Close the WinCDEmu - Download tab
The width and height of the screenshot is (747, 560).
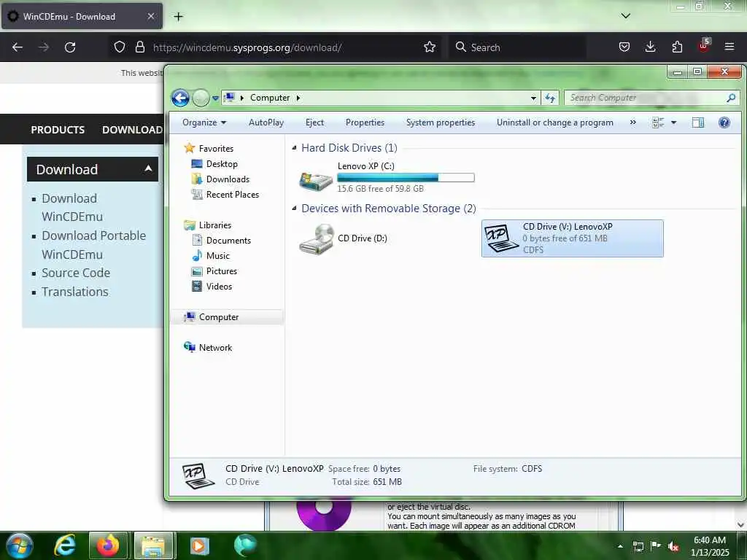tap(150, 16)
